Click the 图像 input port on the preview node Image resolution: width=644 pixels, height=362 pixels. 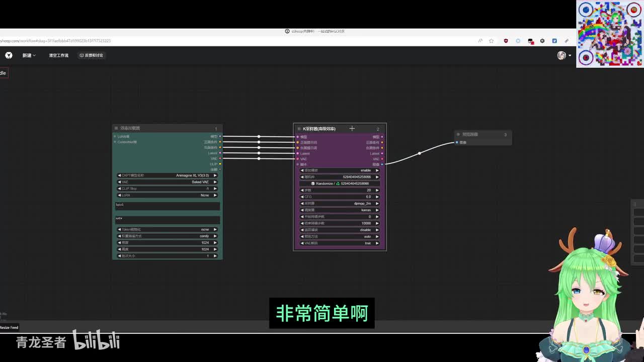(x=457, y=142)
